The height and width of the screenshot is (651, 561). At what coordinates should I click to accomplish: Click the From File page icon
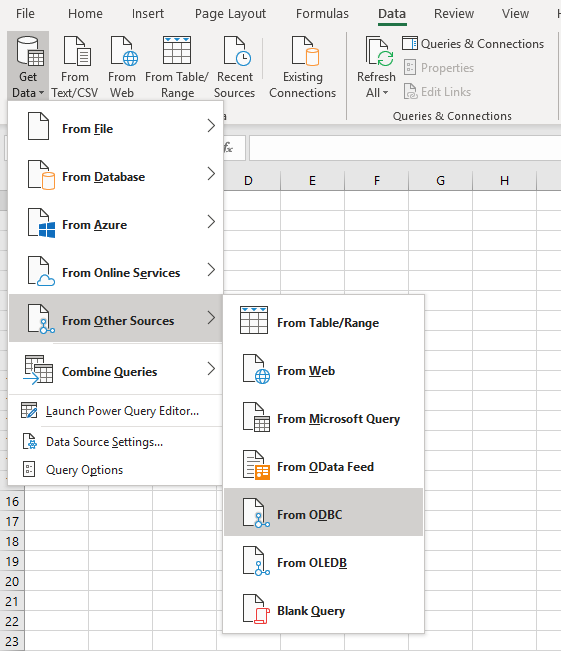point(38,126)
